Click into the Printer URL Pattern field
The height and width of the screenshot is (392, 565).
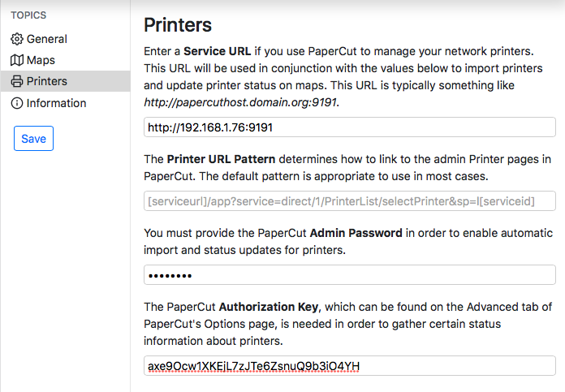[350, 201]
